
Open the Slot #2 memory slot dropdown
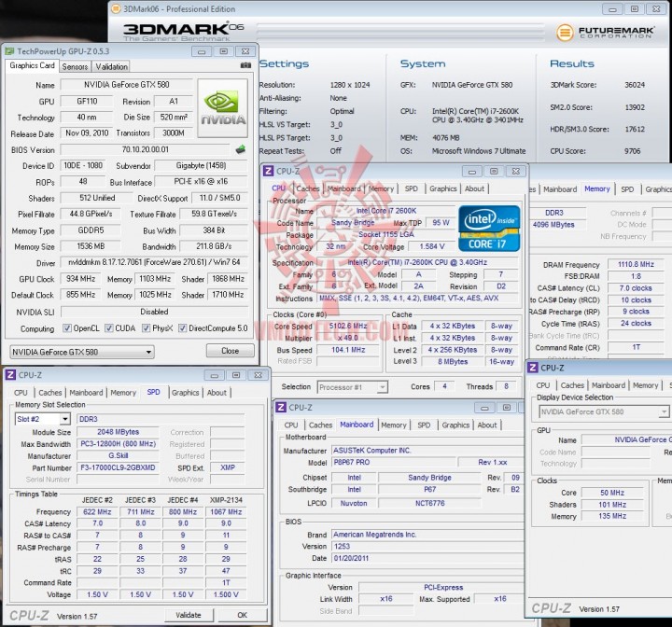[x=42, y=419]
